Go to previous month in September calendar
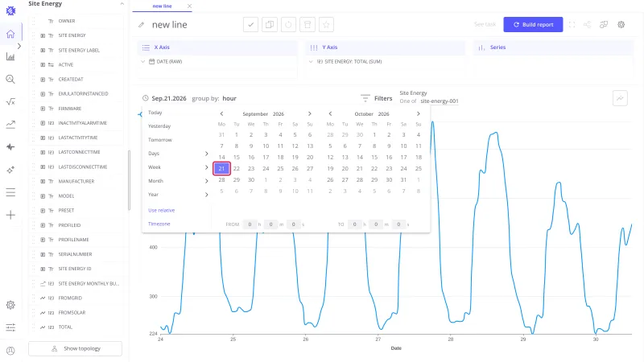 (222, 113)
